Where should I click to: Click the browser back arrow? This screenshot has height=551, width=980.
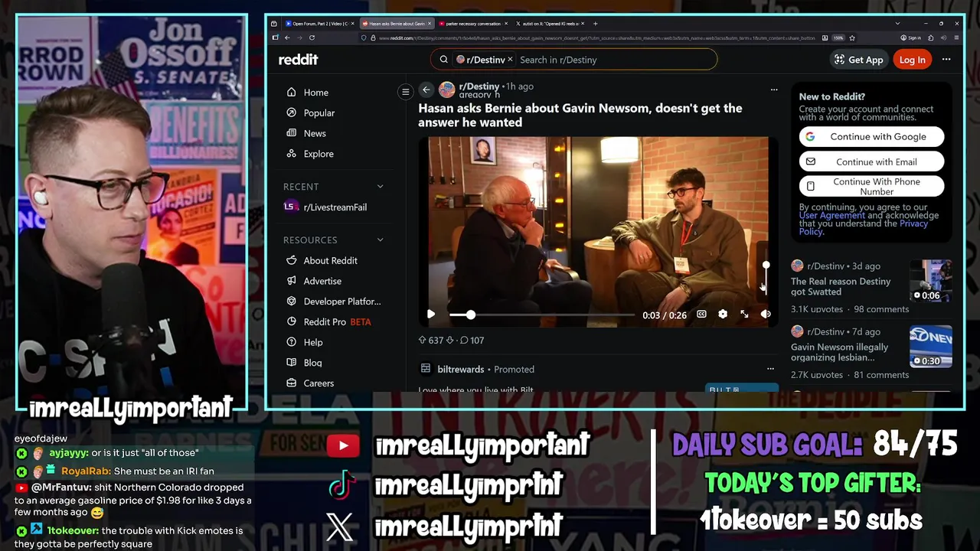click(x=287, y=37)
